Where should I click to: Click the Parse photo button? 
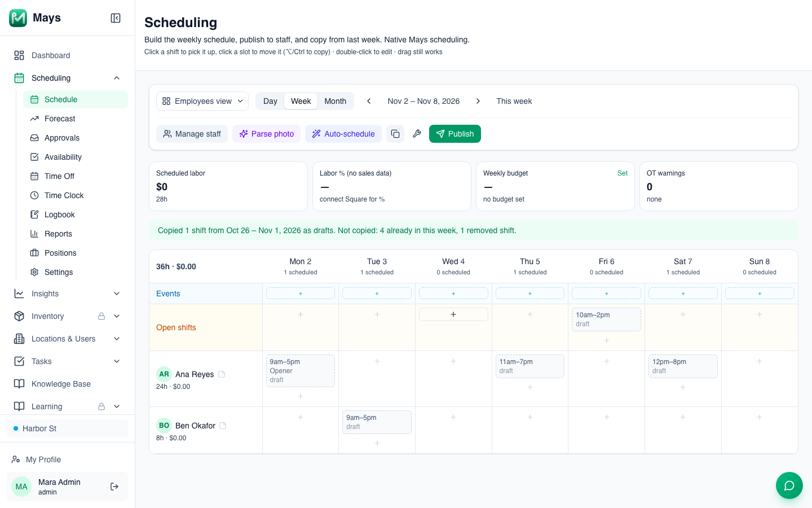(x=266, y=134)
